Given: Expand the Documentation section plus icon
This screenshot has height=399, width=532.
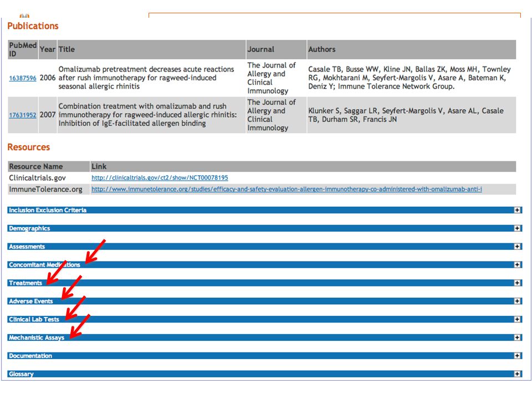Looking at the screenshot, I should click(x=517, y=356).
